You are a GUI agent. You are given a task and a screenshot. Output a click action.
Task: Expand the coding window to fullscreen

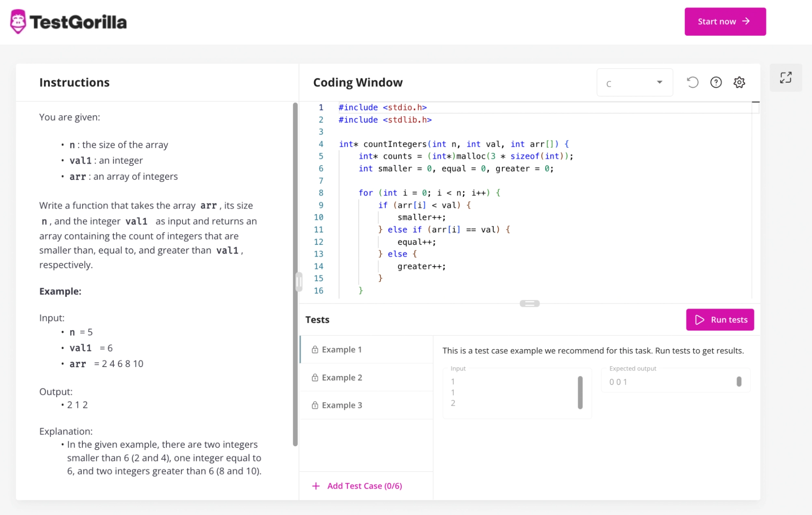(786, 78)
